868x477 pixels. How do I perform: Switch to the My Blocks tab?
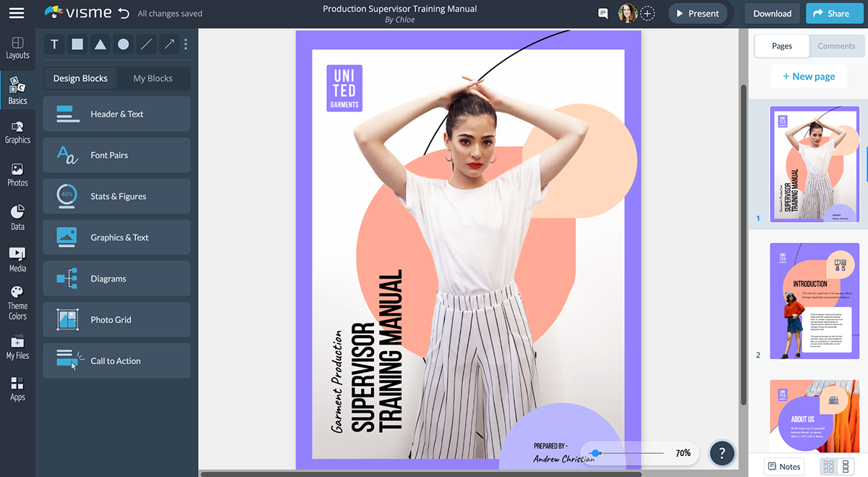click(153, 77)
